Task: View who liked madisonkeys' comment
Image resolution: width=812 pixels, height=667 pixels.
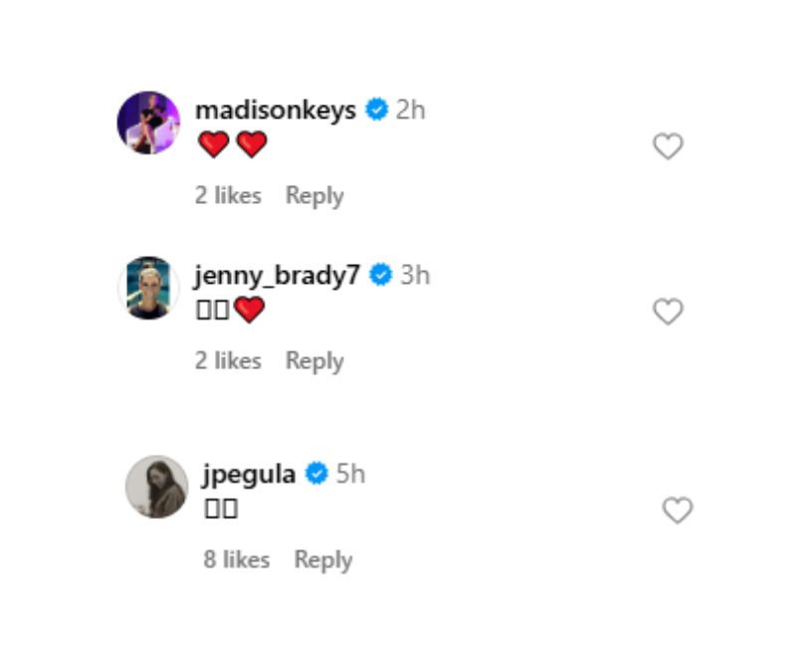Action: pos(228,195)
